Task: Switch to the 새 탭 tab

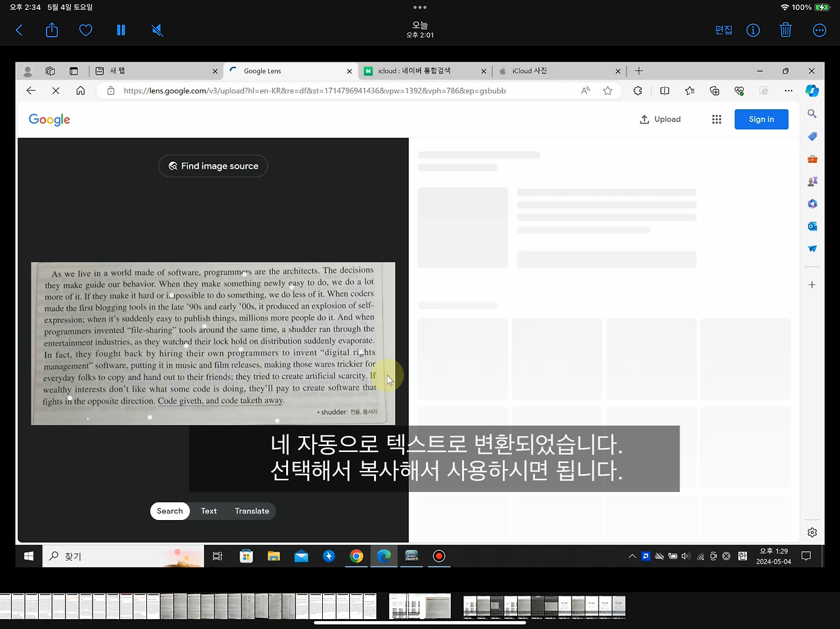Action: [156, 71]
